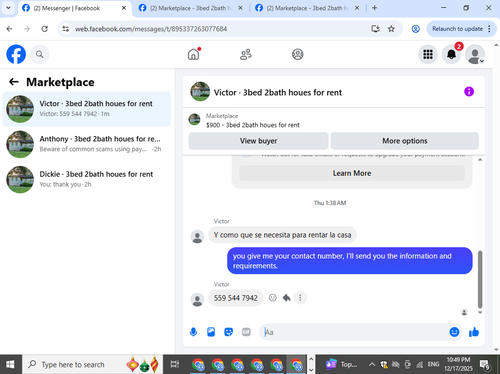Open the Groups icon in top navigation
Viewport: 500px width, 374px height.
click(298, 54)
